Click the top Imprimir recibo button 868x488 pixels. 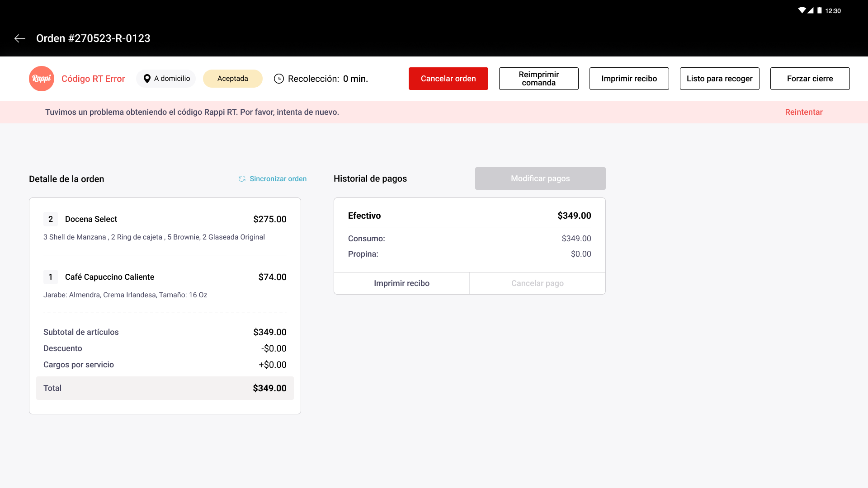pos(629,79)
